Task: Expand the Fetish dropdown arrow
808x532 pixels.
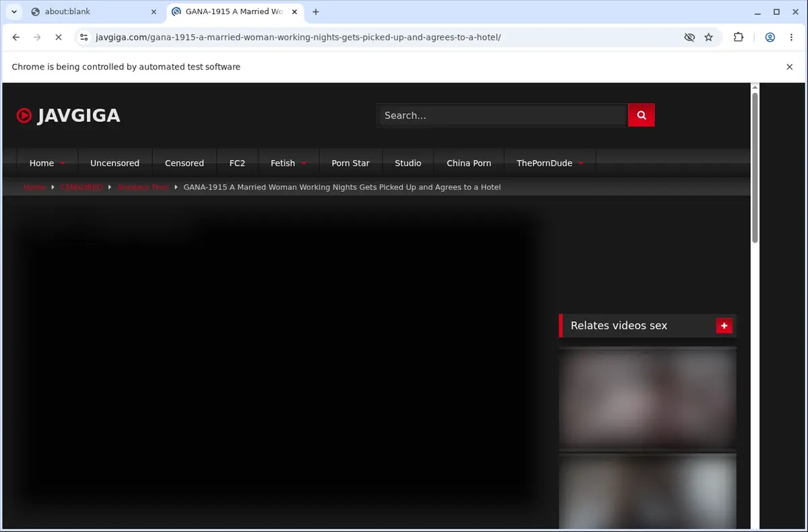Action: [304, 164]
